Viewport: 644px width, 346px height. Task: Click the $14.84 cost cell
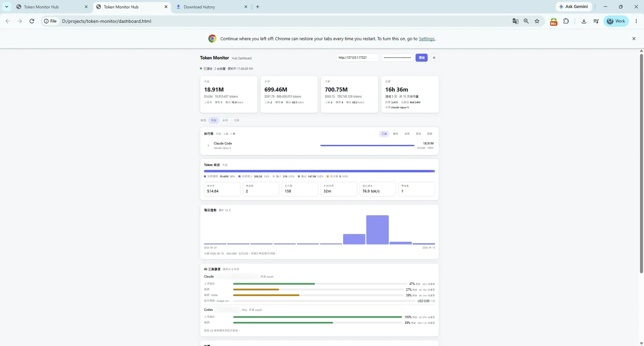pyautogui.click(x=222, y=189)
